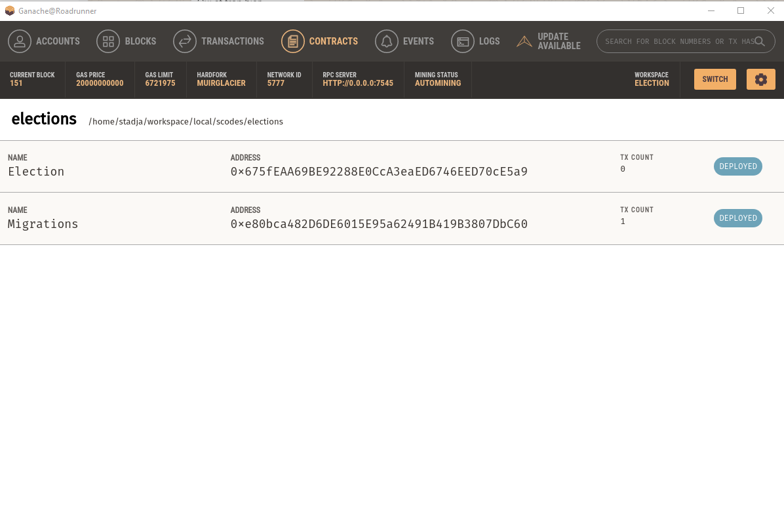This screenshot has width=784, height=532.
Task: Click the Update Available link text
Action: click(x=559, y=41)
